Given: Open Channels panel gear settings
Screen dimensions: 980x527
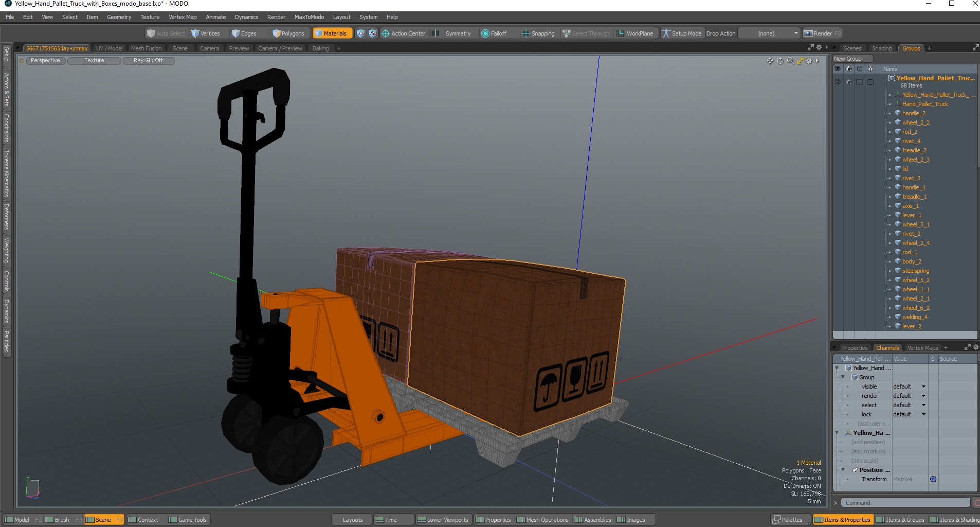Looking at the screenshot, I should (x=975, y=347).
